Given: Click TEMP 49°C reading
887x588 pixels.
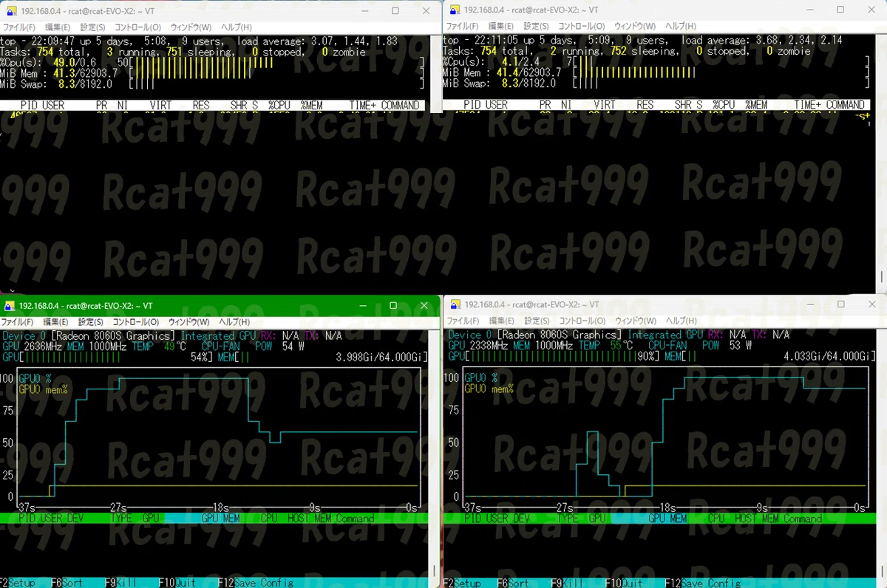Looking at the screenshot, I should 160,346.
